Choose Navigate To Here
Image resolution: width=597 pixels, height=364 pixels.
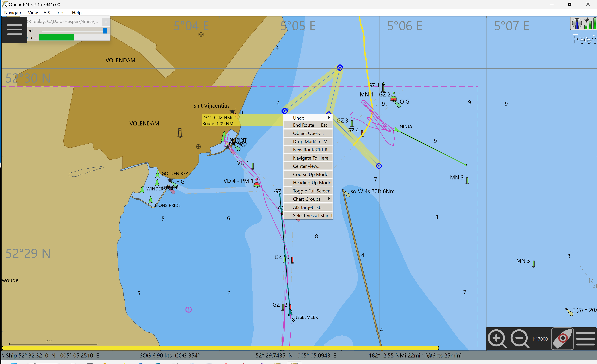point(308,158)
